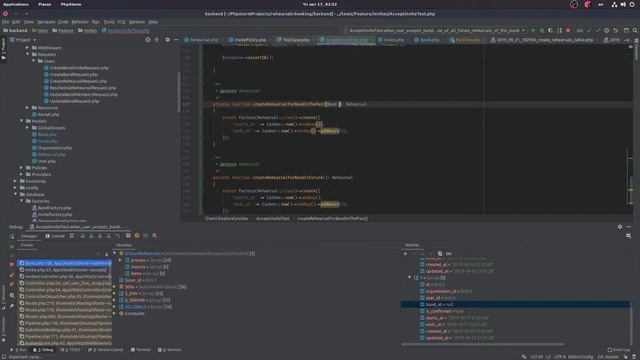Collapse the Requests folder in the tree
This screenshot has width=640, height=360.
click(x=27, y=54)
